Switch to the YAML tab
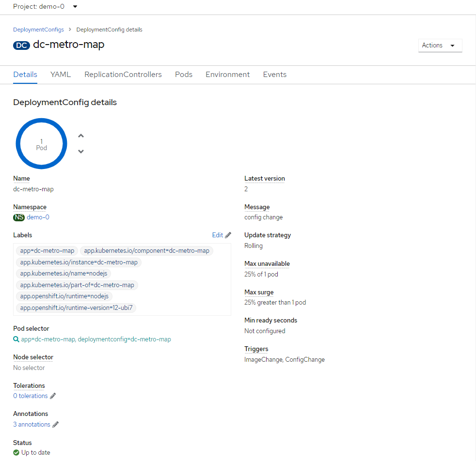This screenshot has width=476, height=461. point(61,75)
